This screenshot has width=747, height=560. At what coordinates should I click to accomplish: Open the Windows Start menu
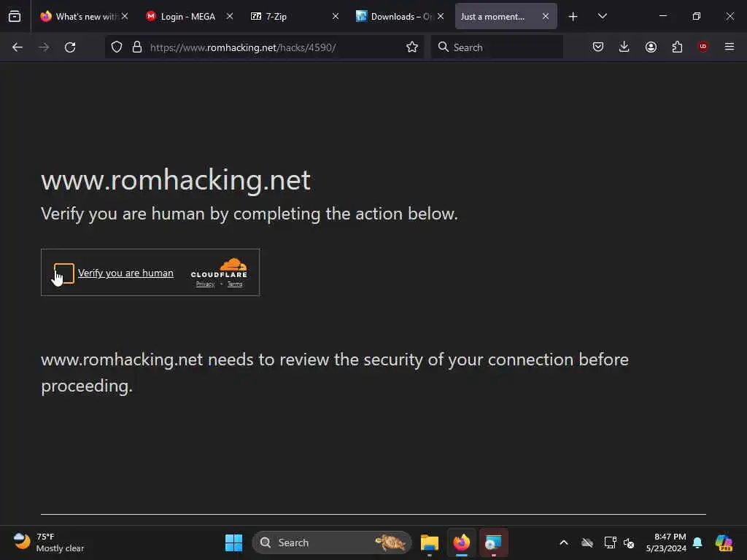coord(233,542)
